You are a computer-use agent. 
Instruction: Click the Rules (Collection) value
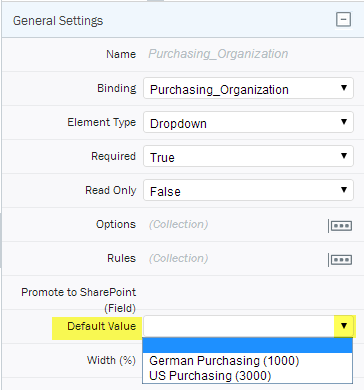(x=179, y=258)
